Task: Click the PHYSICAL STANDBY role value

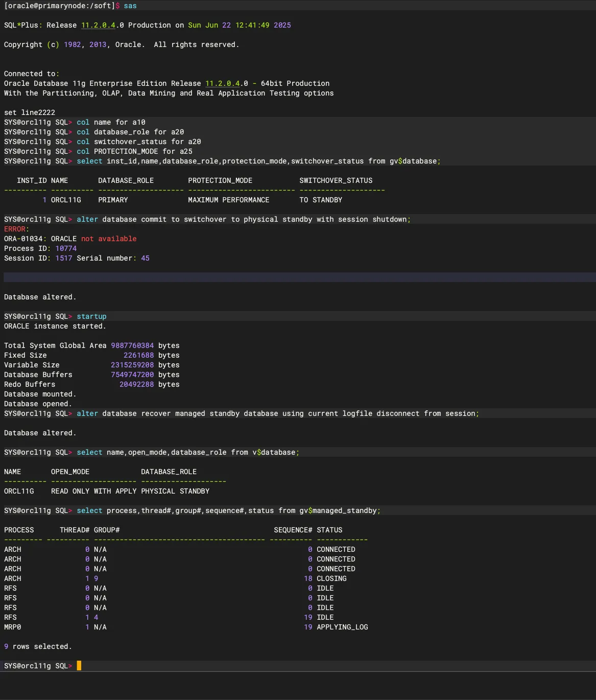Action: pyautogui.click(x=175, y=491)
